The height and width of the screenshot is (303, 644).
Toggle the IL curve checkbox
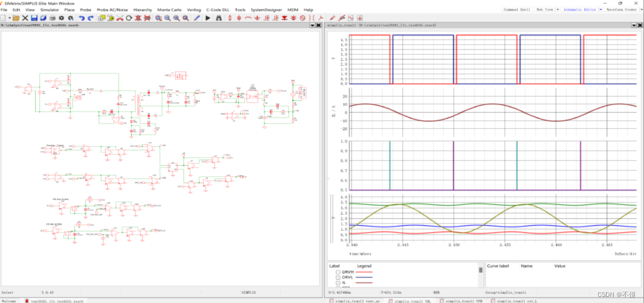pyautogui.click(x=338, y=282)
